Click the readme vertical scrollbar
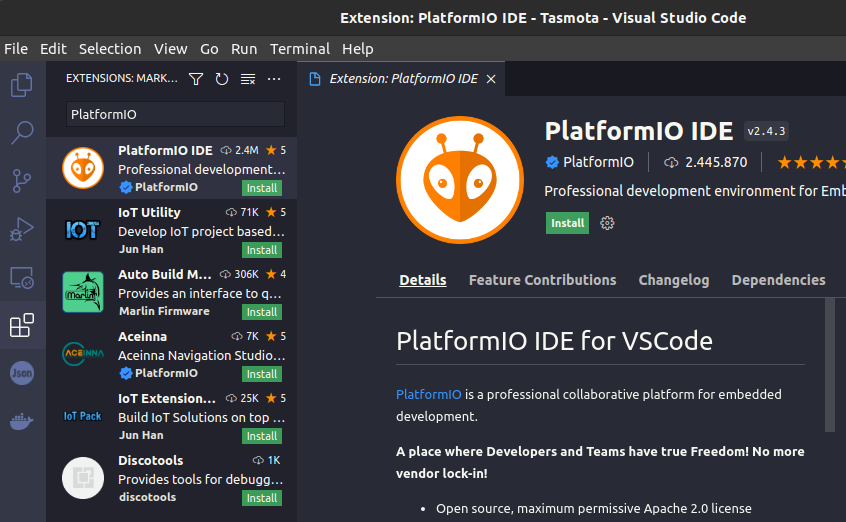This screenshot has width=846, height=522. click(x=830, y=365)
